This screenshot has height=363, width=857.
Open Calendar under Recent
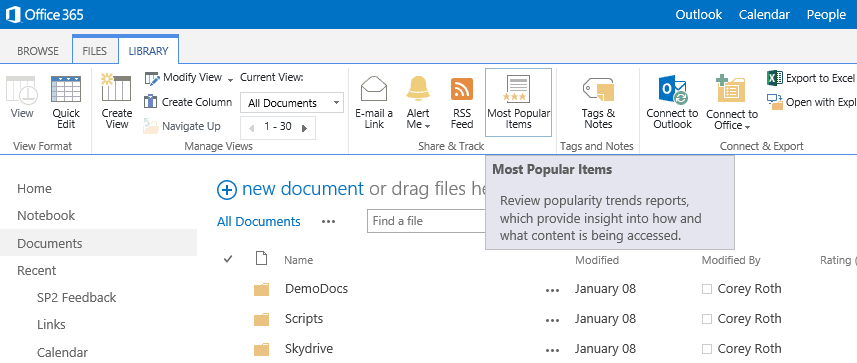(x=62, y=352)
